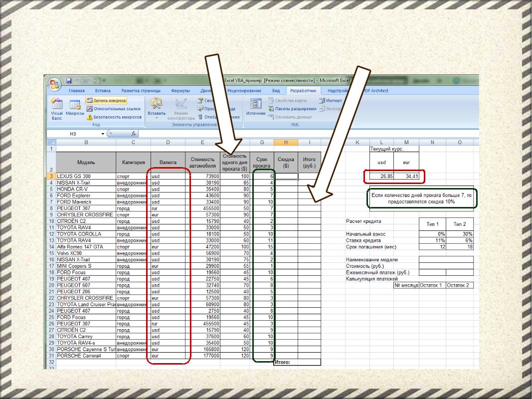Click the Тип 2 header cell
Image resolution: width=532 pixels, height=399 pixels.
[460, 224]
